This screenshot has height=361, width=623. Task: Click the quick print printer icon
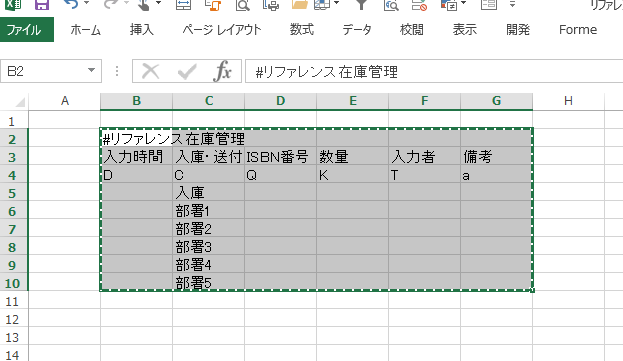tap(271, 4)
